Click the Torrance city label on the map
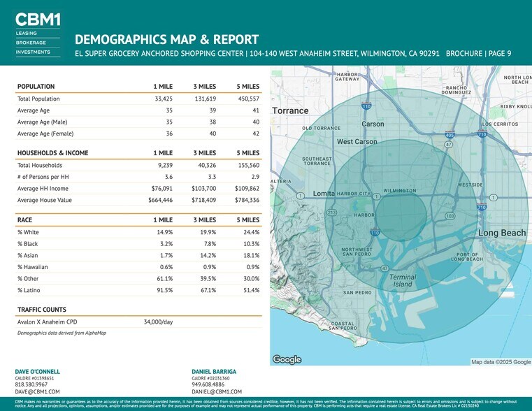 290,110
